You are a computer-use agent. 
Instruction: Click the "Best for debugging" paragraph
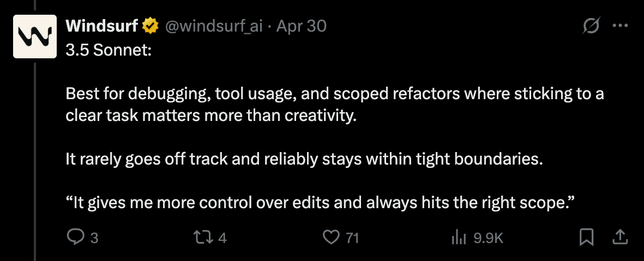tap(334, 104)
